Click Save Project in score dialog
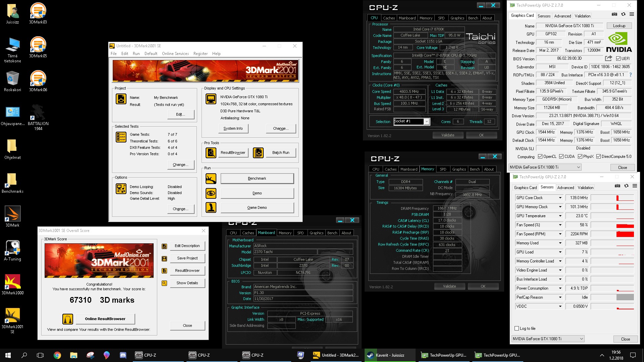The image size is (644, 362). coord(187,258)
